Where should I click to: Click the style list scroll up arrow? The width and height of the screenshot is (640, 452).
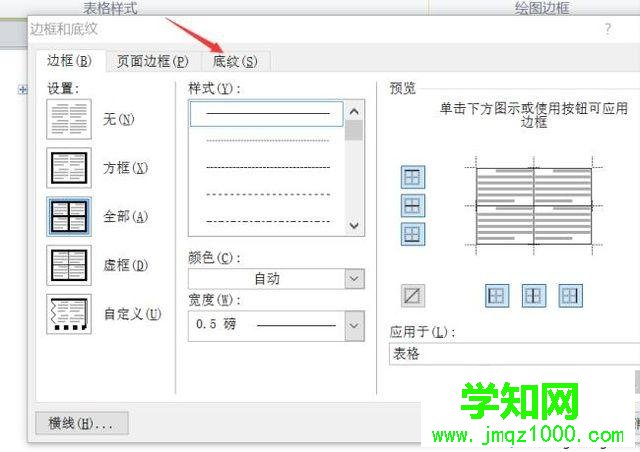coord(354,111)
